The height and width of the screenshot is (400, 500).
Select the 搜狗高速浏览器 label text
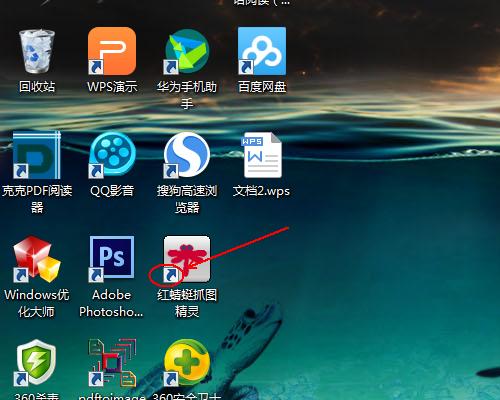[187, 199]
